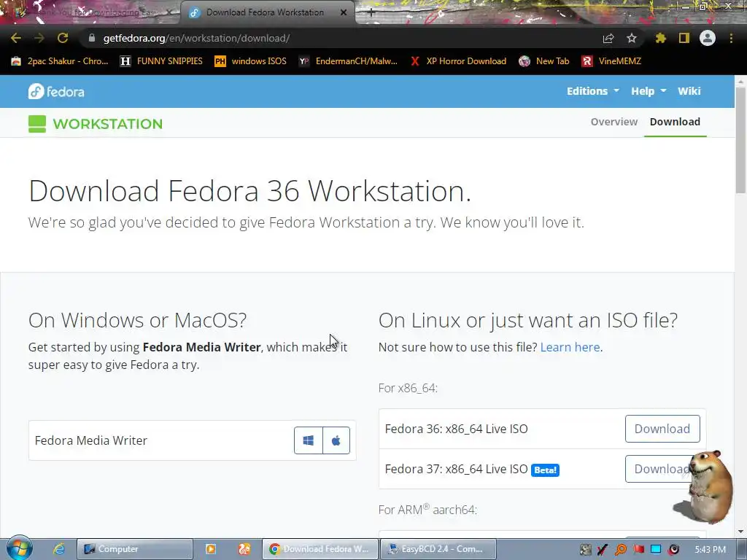This screenshot has width=747, height=560.
Task: Select the Download tab
Action: pyautogui.click(x=675, y=122)
